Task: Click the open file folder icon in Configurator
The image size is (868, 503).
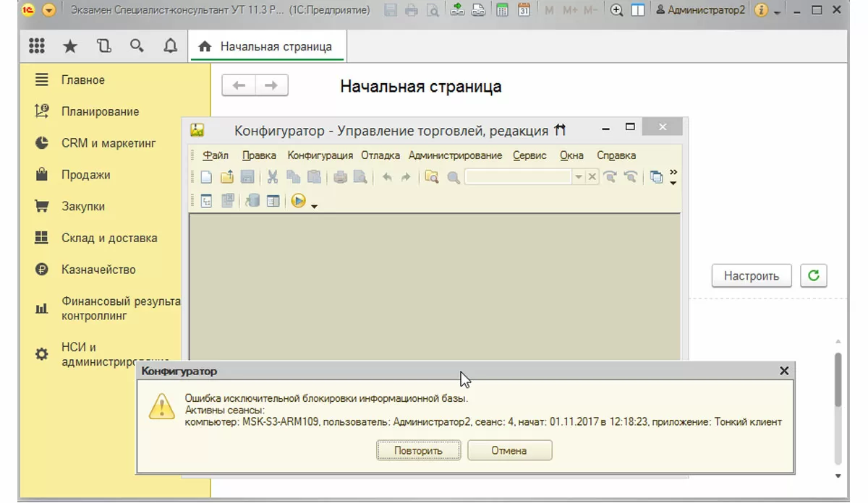Action: 226,177
